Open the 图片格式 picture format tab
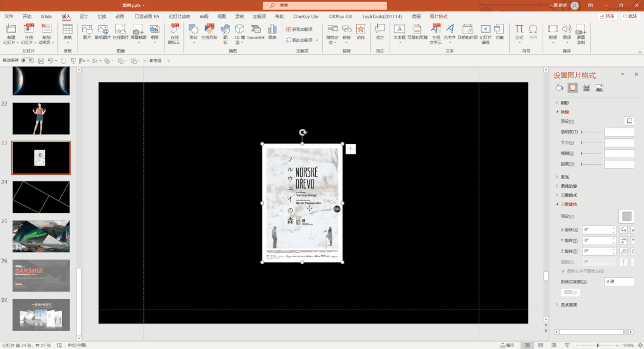This screenshot has width=644, height=349. 438,17
